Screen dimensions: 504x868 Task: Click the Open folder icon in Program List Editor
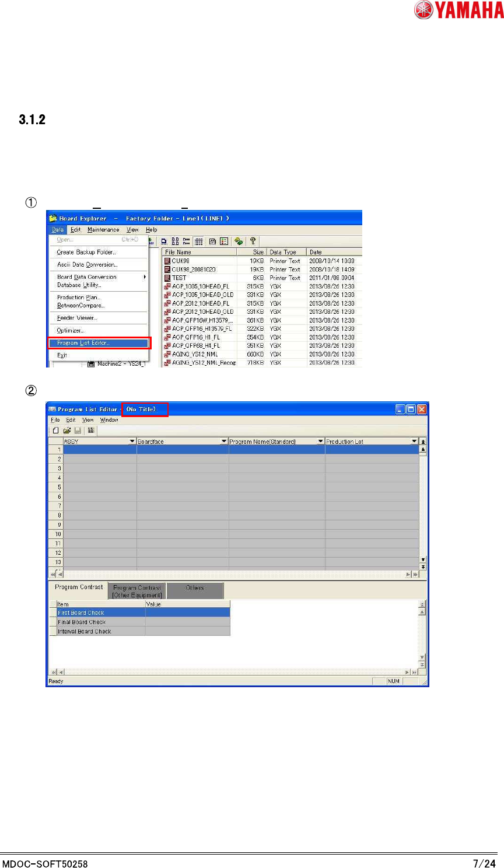tap(67, 430)
